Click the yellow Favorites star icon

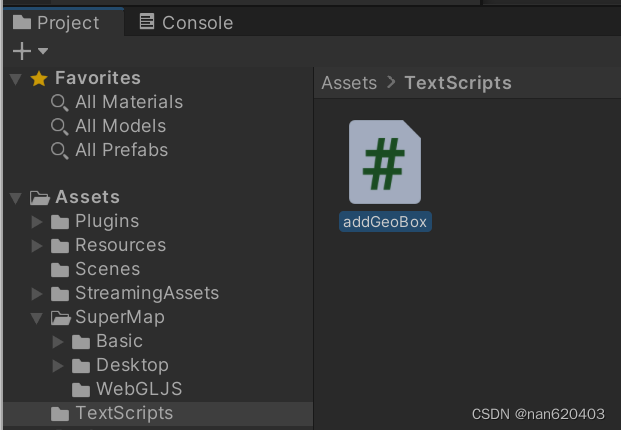[x=39, y=78]
